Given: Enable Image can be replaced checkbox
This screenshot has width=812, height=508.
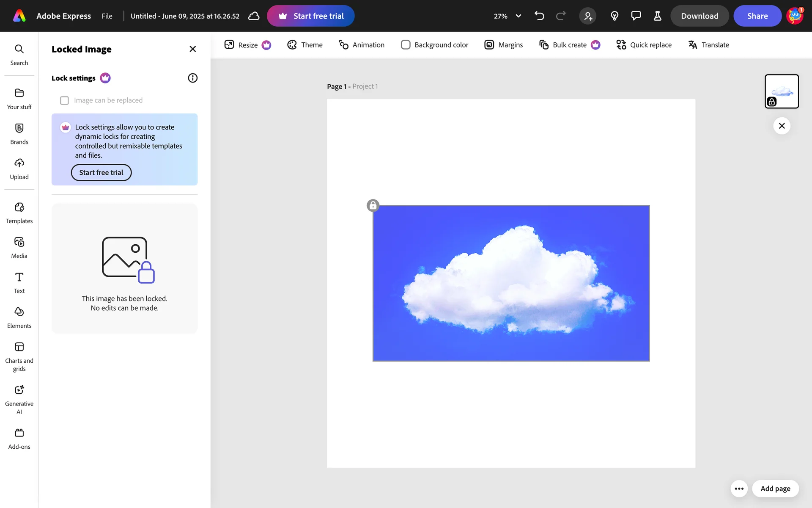Looking at the screenshot, I should tap(64, 100).
